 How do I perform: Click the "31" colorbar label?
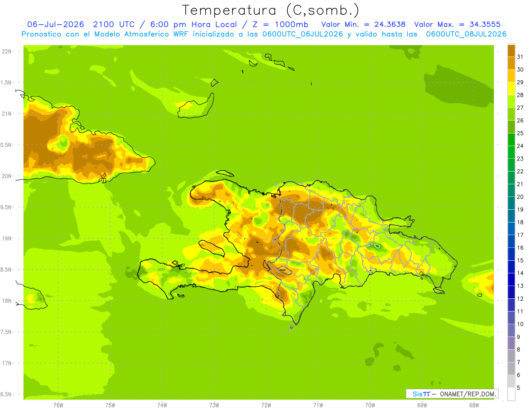click(x=520, y=57)
